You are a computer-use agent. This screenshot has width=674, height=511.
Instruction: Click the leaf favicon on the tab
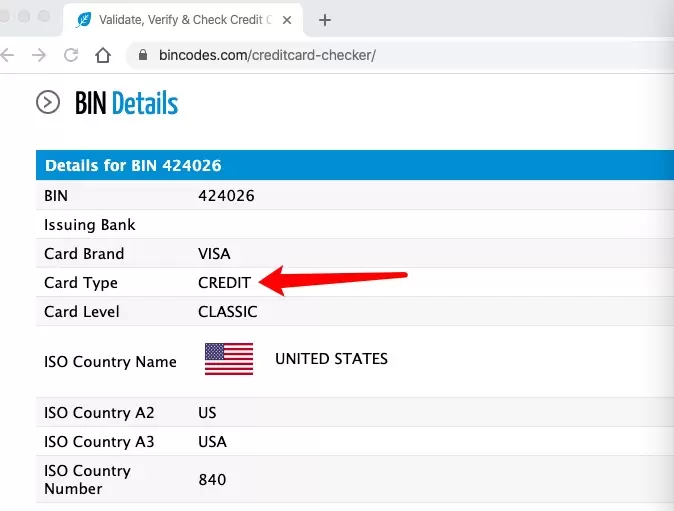click(84, 20)
